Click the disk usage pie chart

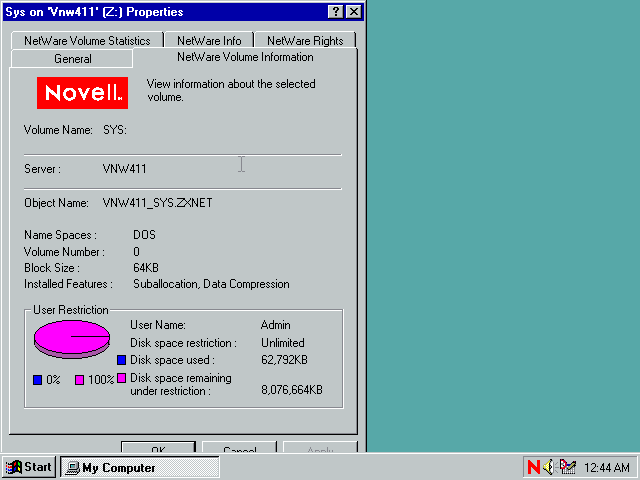click(72, 339)
